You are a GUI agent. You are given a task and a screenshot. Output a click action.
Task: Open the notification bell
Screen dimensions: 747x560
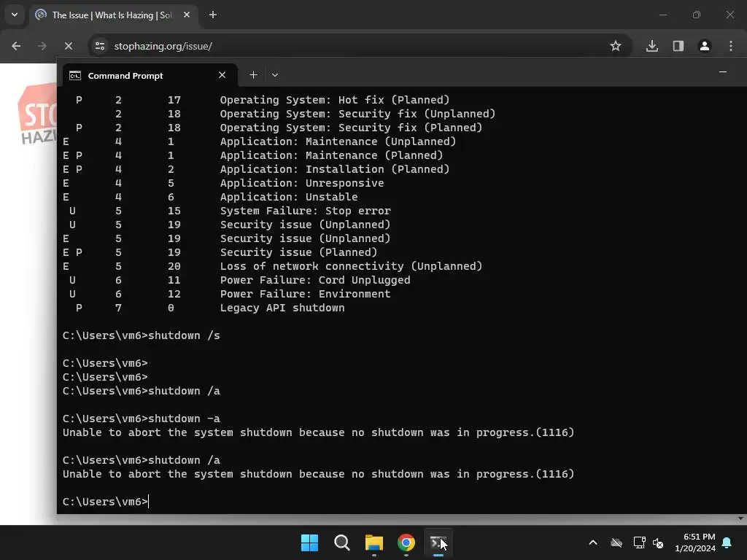pos(727,542)
